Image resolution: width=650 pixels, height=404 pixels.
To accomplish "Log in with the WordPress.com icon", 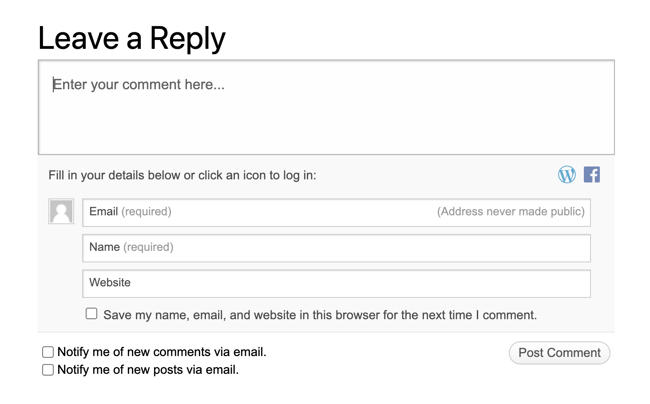I will click(x=567, y=175).
